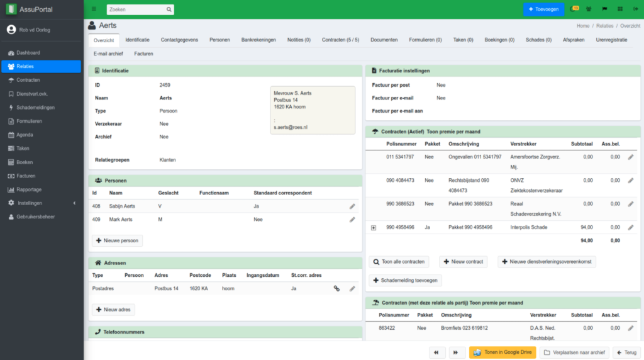
Task: Open Agenda in the sidebar
Action: pos(41,135)
